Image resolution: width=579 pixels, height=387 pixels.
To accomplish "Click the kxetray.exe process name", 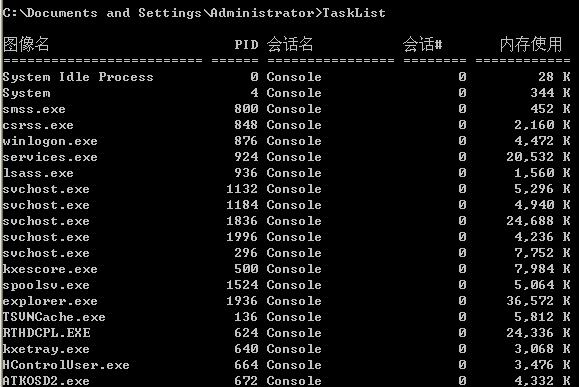I will click(46, 349).
